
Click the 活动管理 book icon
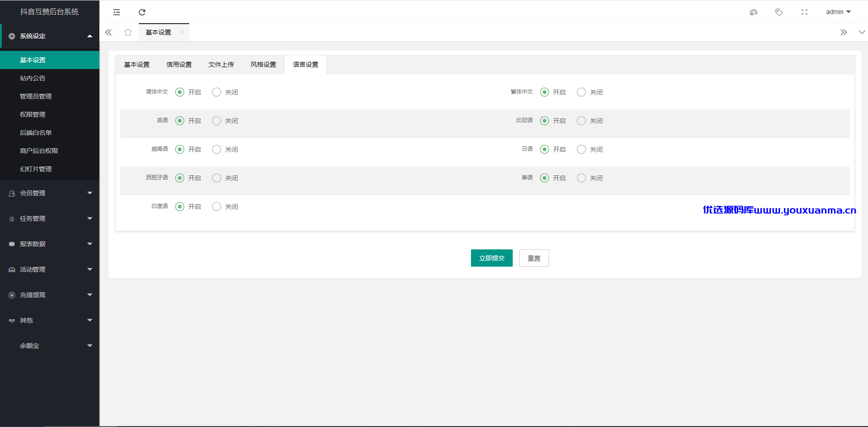point(12,269)
